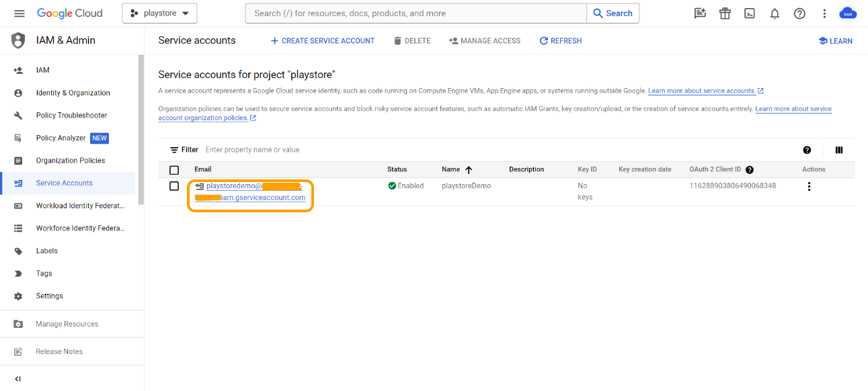Screen dimensions: 868x391
Task: Click the Release Notes document icon
Action: [18, 351]
